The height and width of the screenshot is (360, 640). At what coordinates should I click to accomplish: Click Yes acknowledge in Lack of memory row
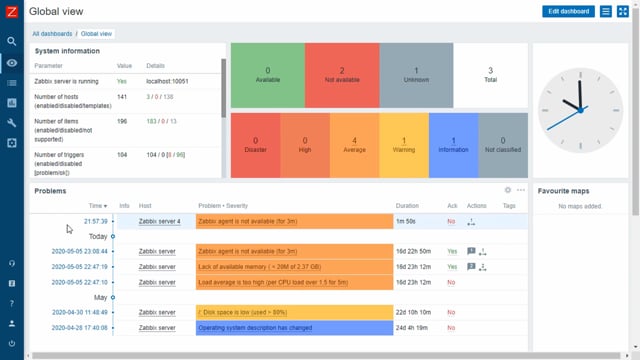pos(452,267)
